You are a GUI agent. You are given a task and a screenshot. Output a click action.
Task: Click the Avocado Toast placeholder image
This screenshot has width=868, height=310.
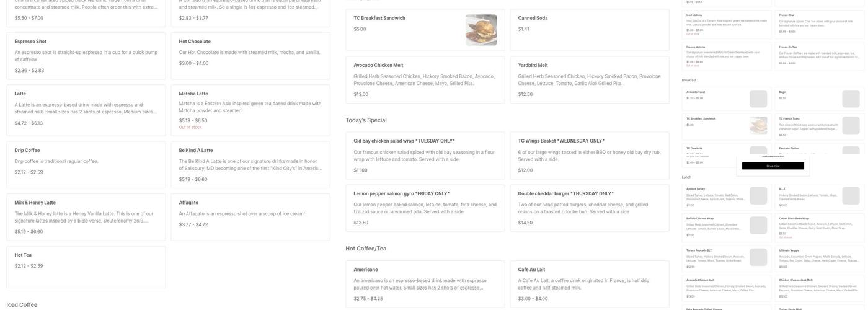click(758, 99)
